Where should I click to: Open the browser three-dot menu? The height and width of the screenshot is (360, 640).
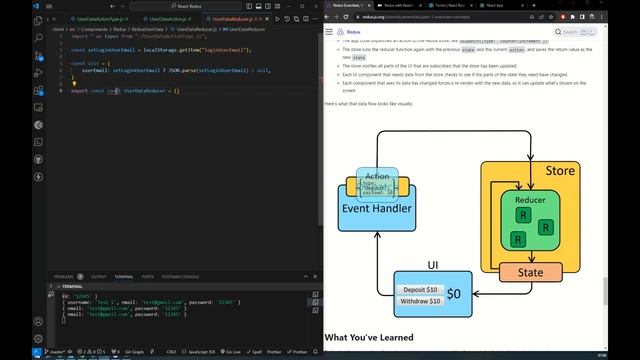(x=602, y=17)
